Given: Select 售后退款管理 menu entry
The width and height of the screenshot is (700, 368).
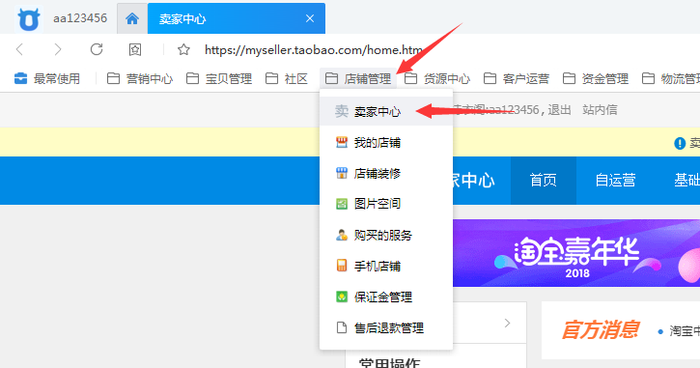Looking at the screenshot, I should [x=386, y=328].
